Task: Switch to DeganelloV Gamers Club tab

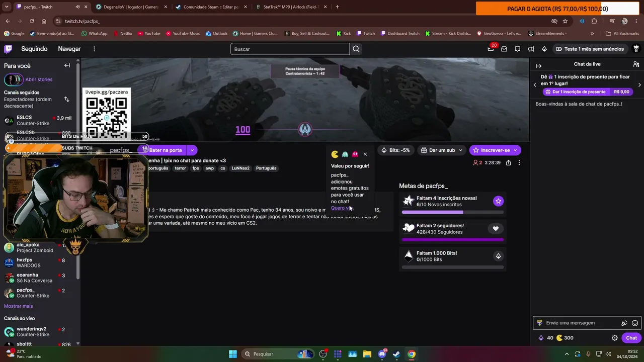Action: (131, 7)
